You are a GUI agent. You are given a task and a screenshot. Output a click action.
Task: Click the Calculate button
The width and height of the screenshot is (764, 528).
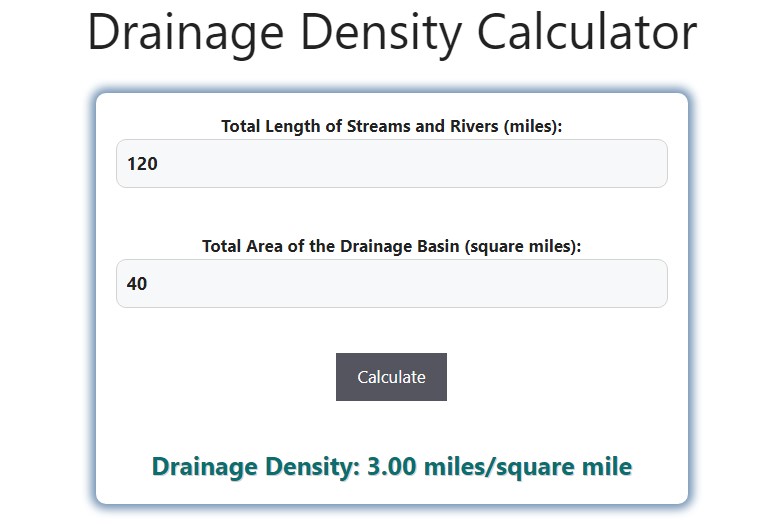(x=391, y=377)
